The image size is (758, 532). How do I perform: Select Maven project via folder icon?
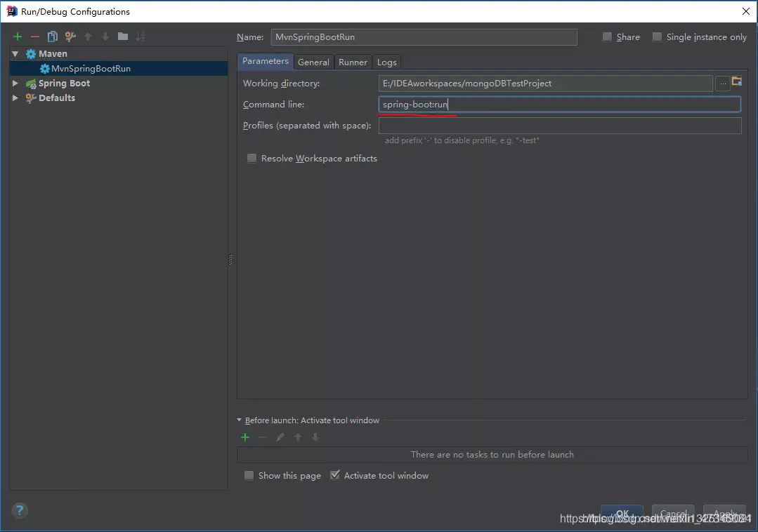(737, 81)
